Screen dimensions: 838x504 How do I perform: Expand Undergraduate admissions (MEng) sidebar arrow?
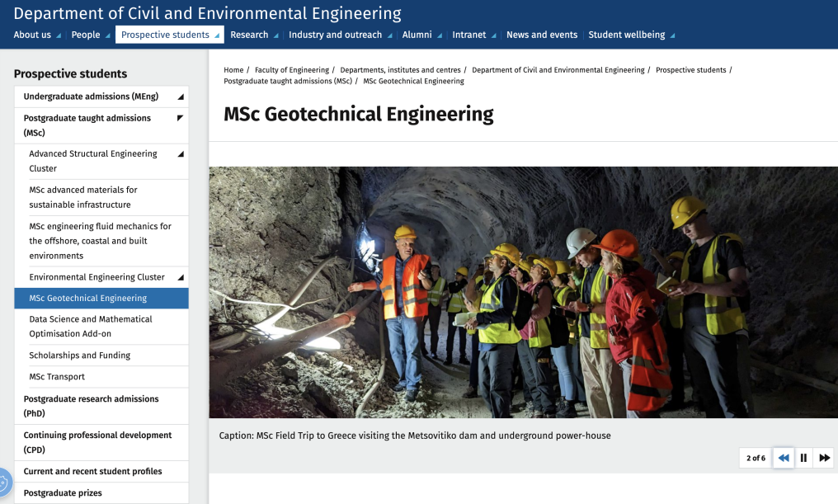coord(180,97)
